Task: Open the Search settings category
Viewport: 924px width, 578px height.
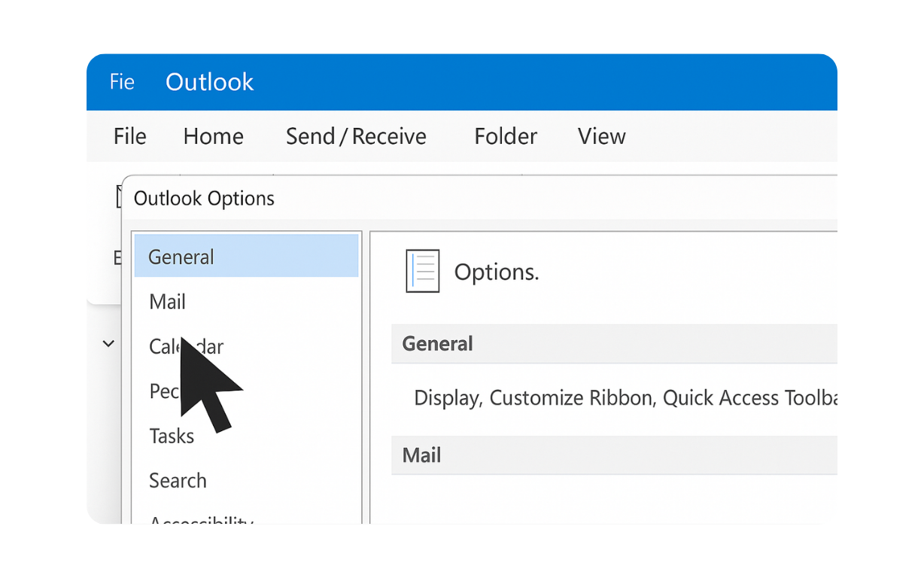Action: 178,480
